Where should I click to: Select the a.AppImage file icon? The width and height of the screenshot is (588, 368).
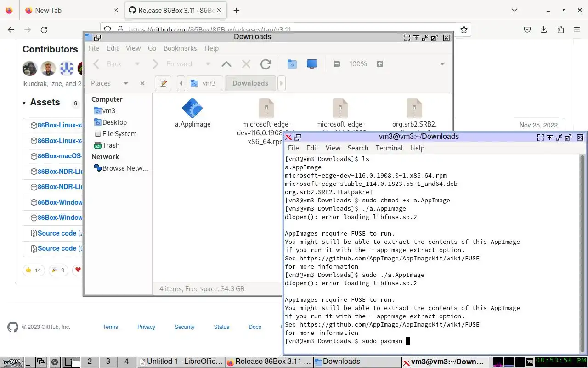pyautogui.click(x=192, y=108)
